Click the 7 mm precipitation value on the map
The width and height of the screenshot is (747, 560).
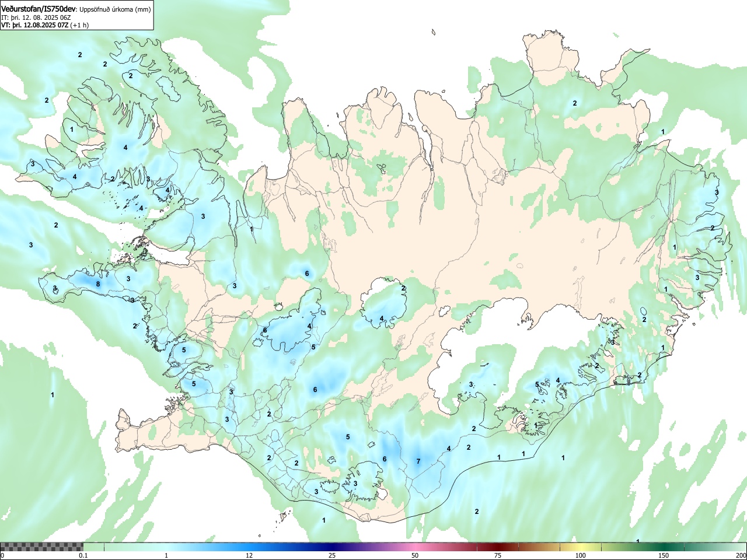pos(418,461)
